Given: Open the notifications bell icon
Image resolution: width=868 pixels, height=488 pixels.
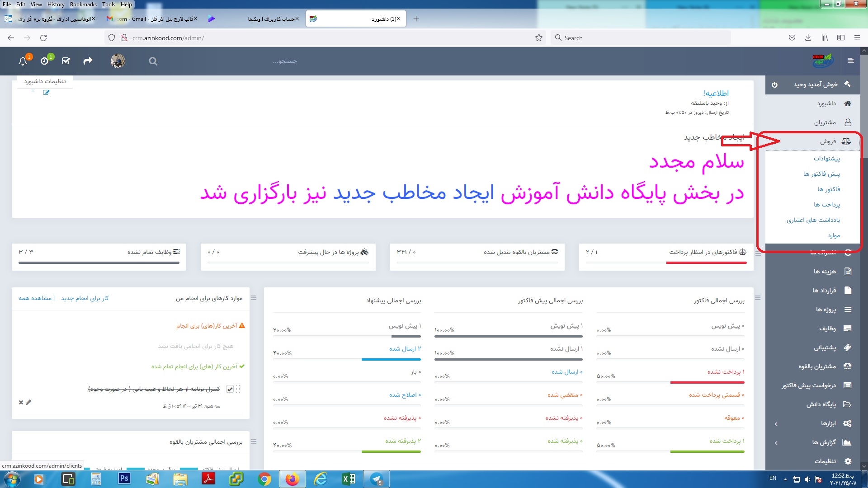Looking at the screenshot, I should [23, 61].
